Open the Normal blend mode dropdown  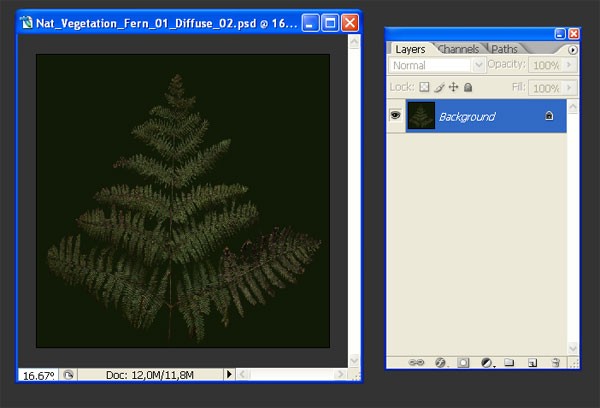tap(437, 65)
